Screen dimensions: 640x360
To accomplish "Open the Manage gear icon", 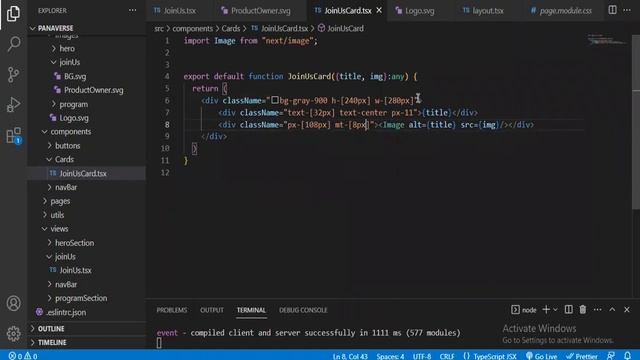I will pyautogui.click(x=13, y=333).
